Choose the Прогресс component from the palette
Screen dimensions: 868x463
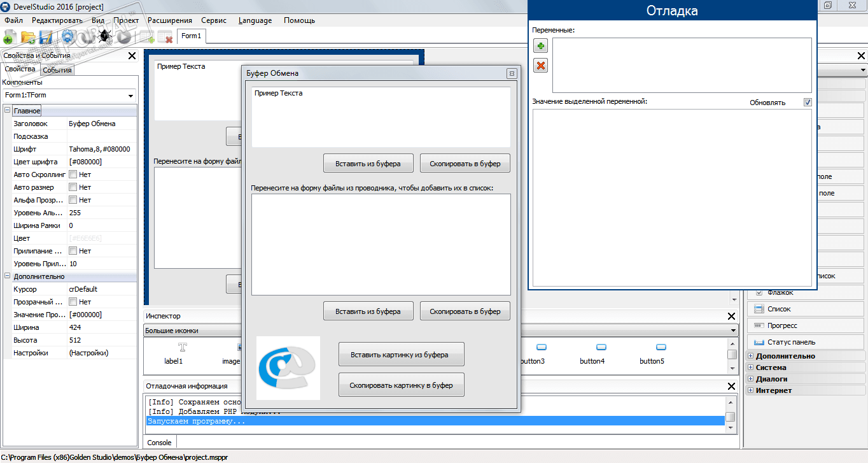806,325
